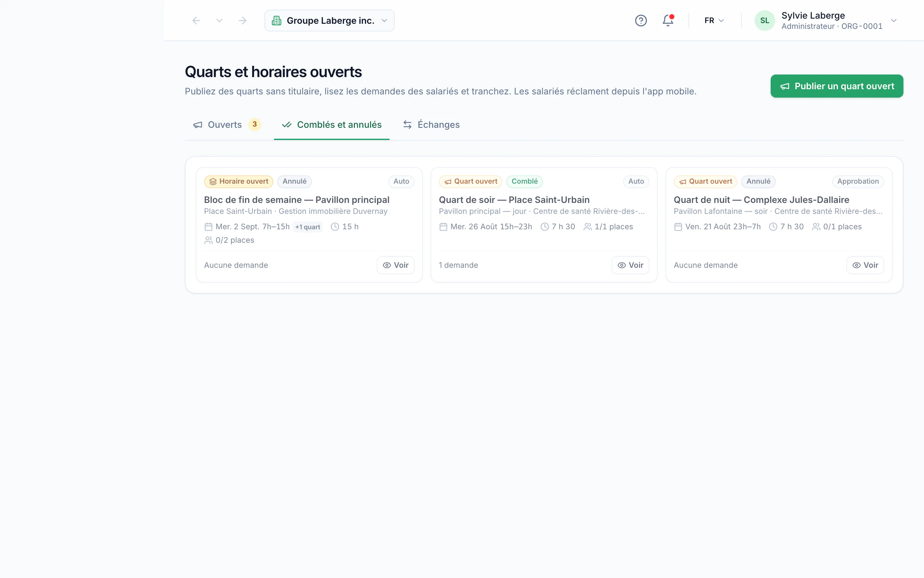Click Place Saint-Urbain · Gestion immobilière Duvernay subtitle
The image size is (924, 578).
296,211
